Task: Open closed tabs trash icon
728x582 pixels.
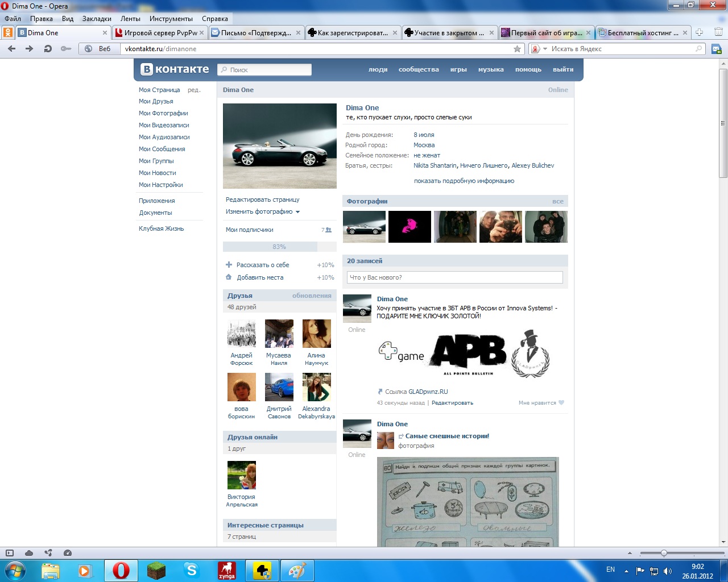Action: (x=718, y=32)
